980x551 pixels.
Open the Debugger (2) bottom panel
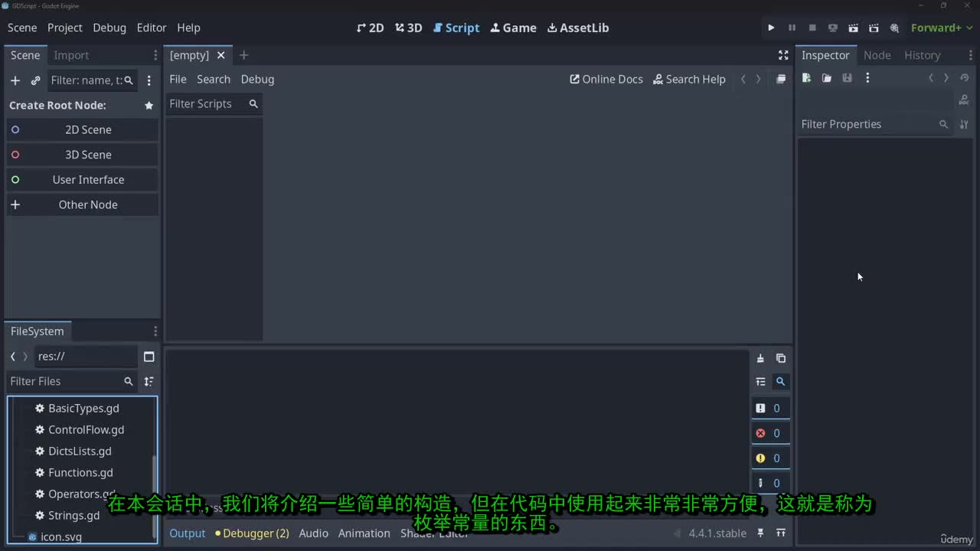252,533
